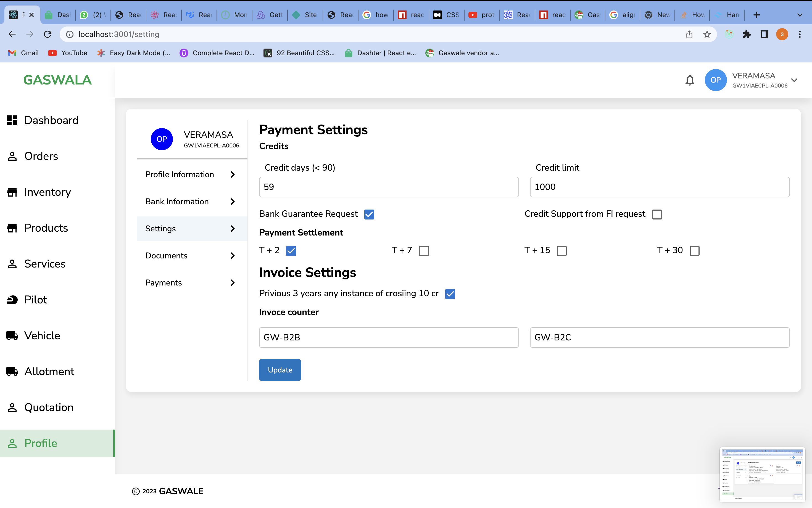This screenshot has height=508, width=812.
Task: Open the Payments menu item
Action: [x=164, y=282]
